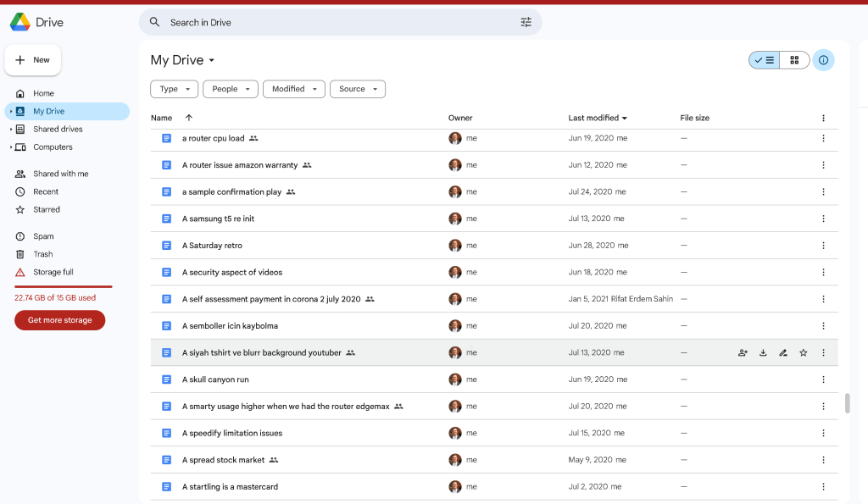The height and width of the screenshot is (504, 868).
Task: Click 'Jun 28, 2020 me' modified cell
Action: click(x=598, y=246)
